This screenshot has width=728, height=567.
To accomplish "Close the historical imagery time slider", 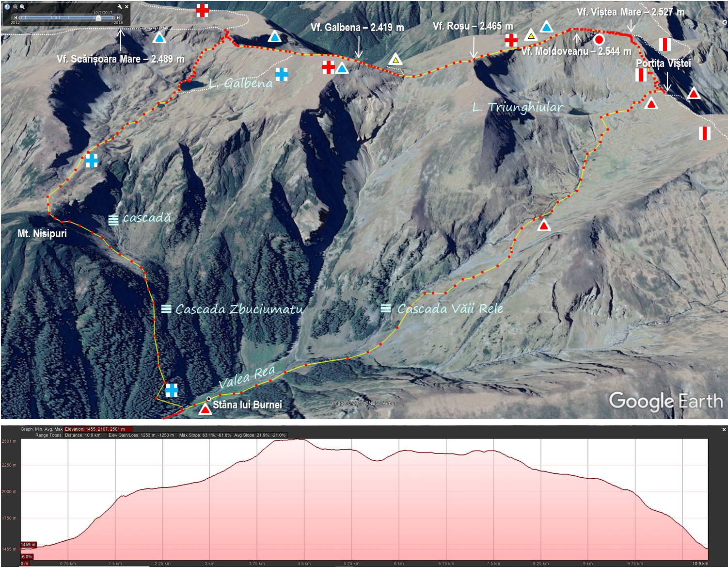I will point(127,7).
